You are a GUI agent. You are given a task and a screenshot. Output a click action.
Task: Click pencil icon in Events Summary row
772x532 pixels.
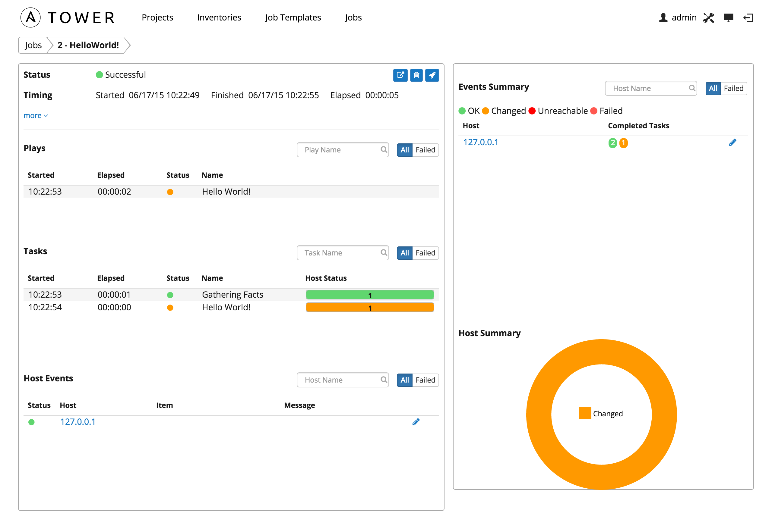(x=732, y=143)
